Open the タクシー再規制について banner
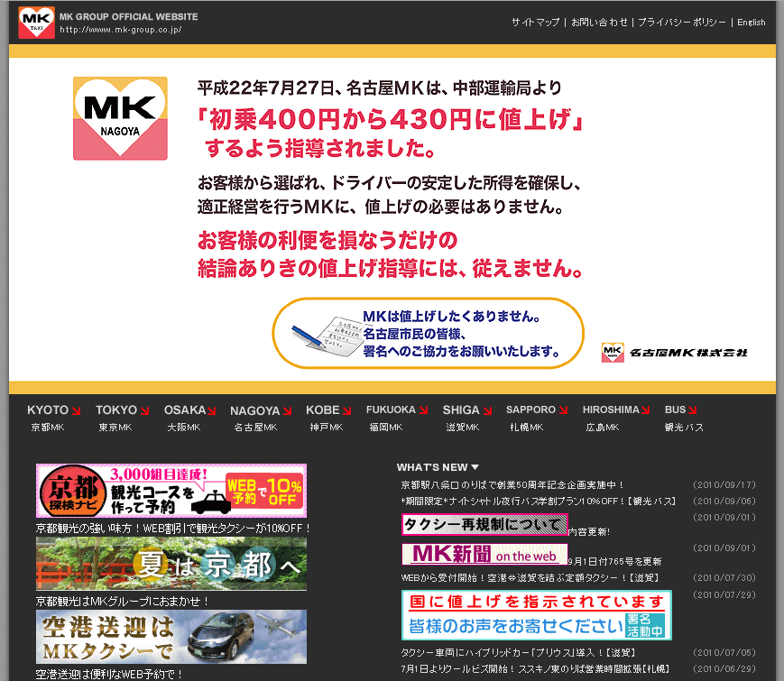This screenshot has height=681, width=784. coord(484,524)
